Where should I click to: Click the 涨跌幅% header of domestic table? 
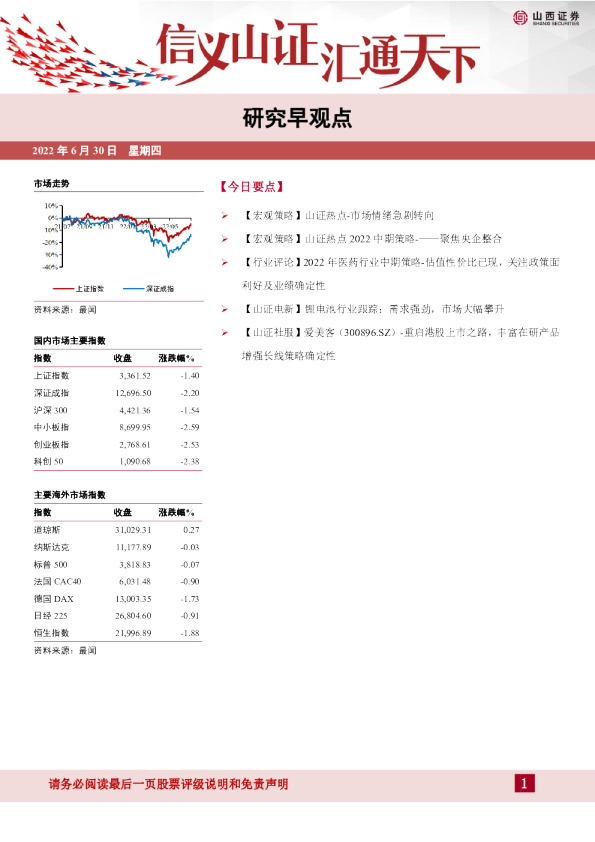click(x=176, y=358)
